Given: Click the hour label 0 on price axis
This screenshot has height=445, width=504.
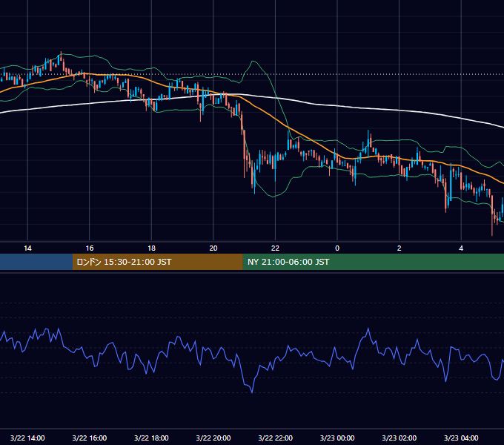Looking at the screenshot, I should tap(337, 248).
